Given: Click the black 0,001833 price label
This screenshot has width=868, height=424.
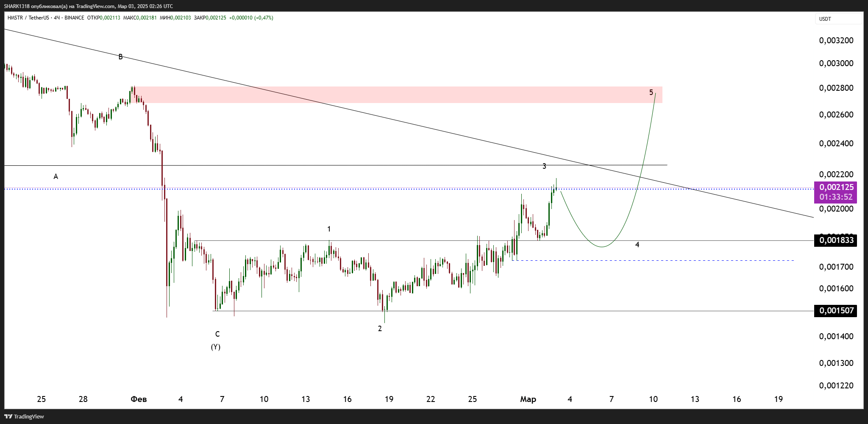Looking at the screenshot, I should (836, 240).
